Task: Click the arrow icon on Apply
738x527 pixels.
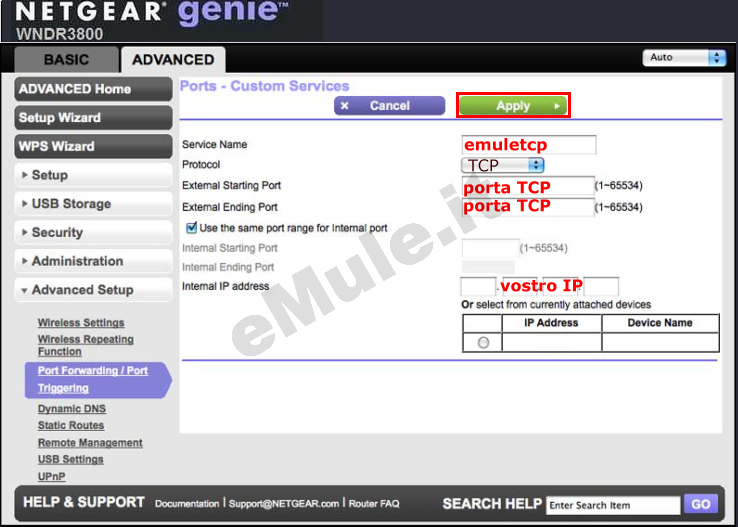Action: coord(557,106)
